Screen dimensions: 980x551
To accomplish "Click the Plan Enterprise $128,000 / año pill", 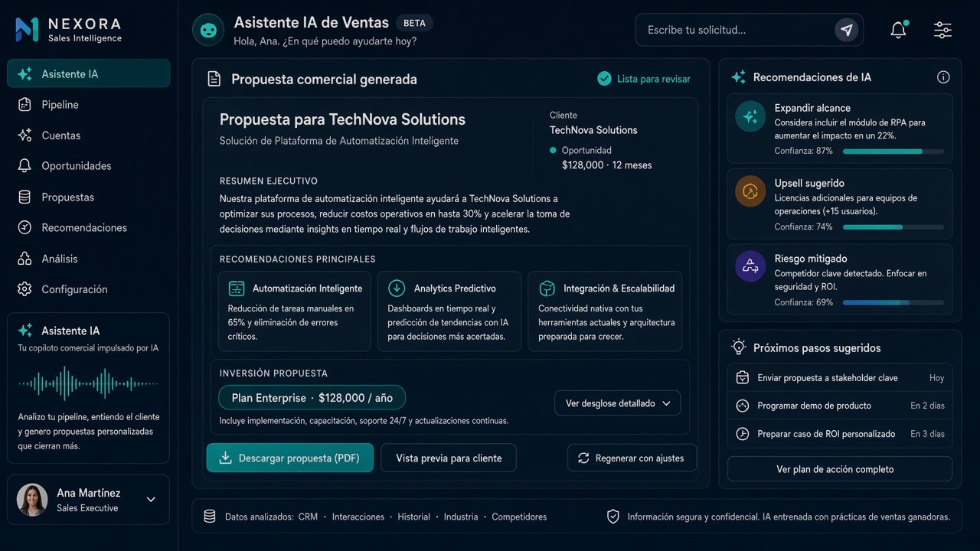I will [x=312, y=398].
